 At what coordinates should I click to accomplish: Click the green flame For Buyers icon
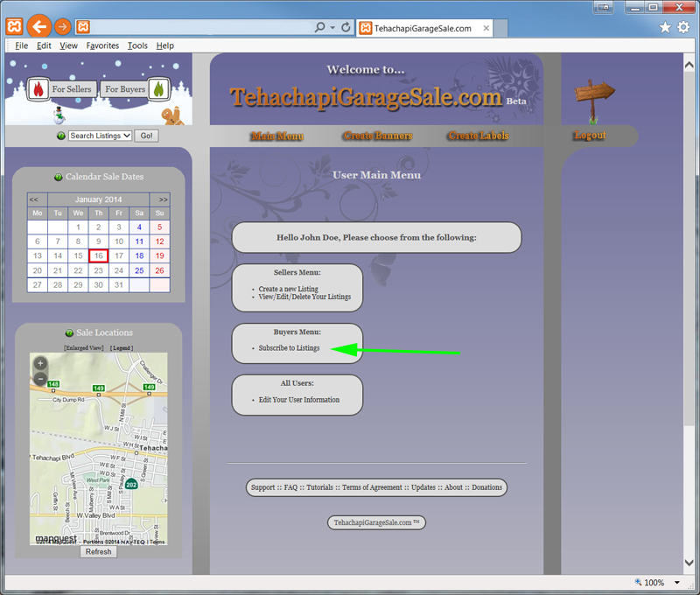[x=159, y=89]
